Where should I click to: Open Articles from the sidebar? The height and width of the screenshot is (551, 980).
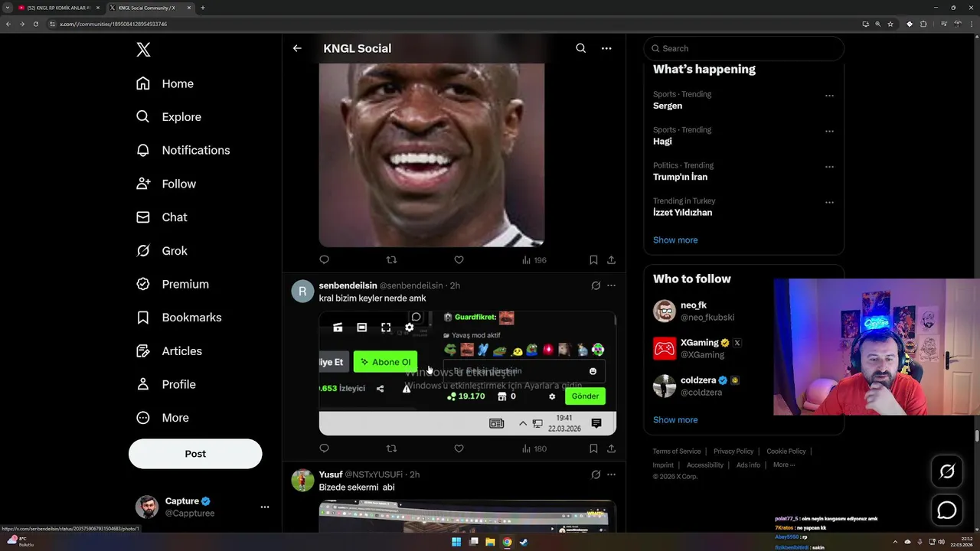pos(169,351)
